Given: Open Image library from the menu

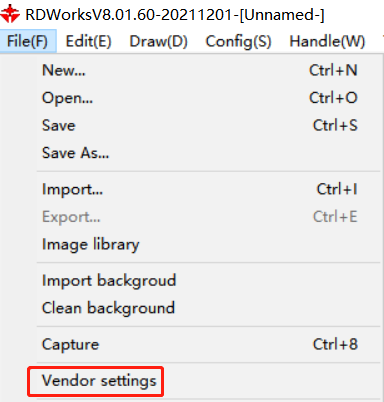Looking at the screenshot, I should [208, 245].
